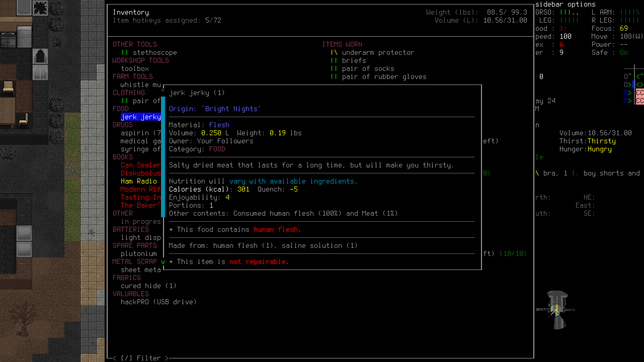Click the scroll-down v arrow on item info

coord(163,262)
